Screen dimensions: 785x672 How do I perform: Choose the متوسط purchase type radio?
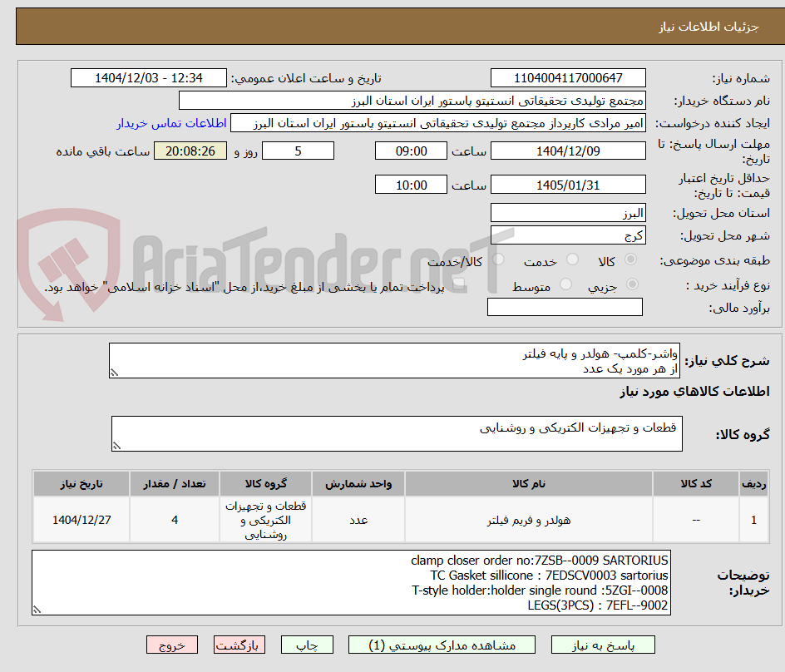click(565, 284)
